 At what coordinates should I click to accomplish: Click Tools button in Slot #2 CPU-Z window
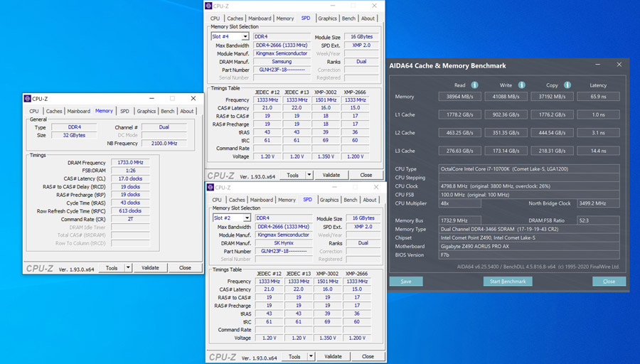pos(294,356)
